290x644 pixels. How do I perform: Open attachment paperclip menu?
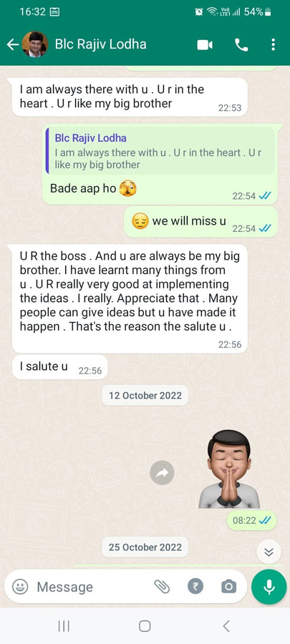(162, 587)
